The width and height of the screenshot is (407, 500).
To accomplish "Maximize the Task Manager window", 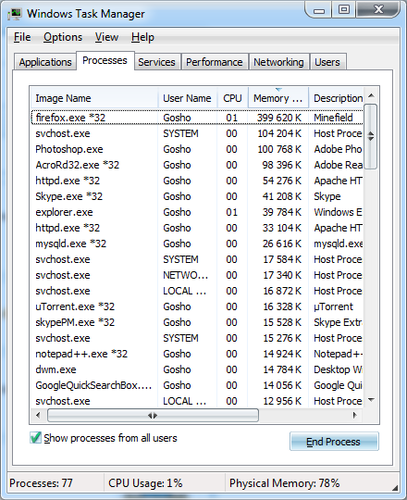I will coord(344,10).
